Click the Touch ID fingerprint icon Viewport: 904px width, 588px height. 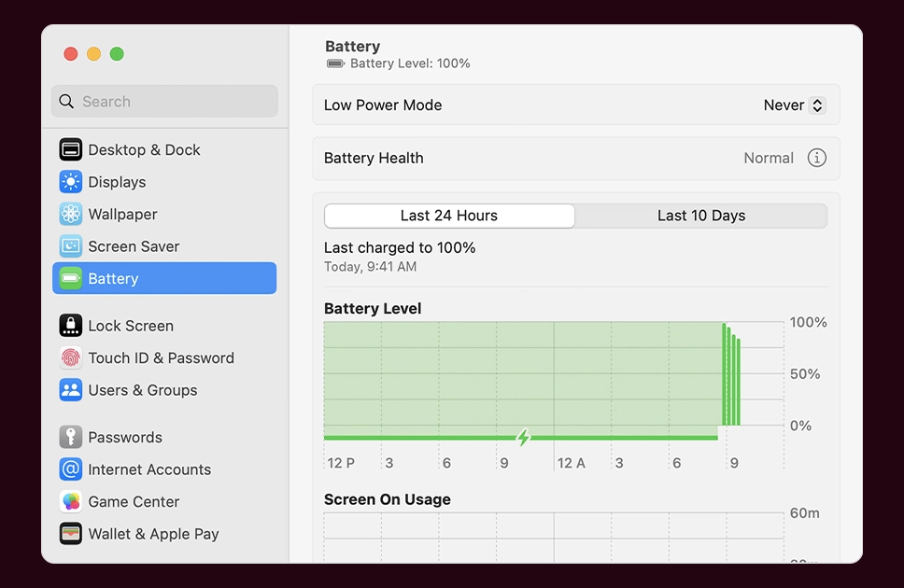[x=70, y=358]
